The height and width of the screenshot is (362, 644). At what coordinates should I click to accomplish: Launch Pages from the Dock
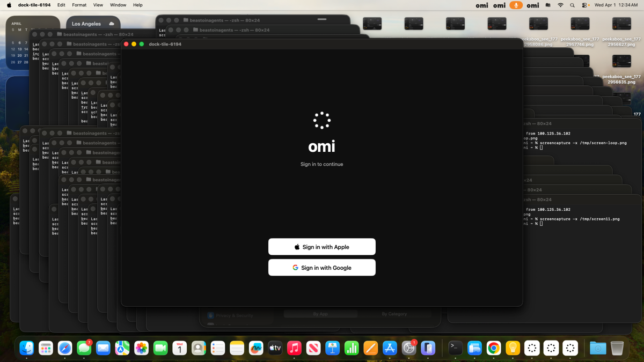click(370, 348)
